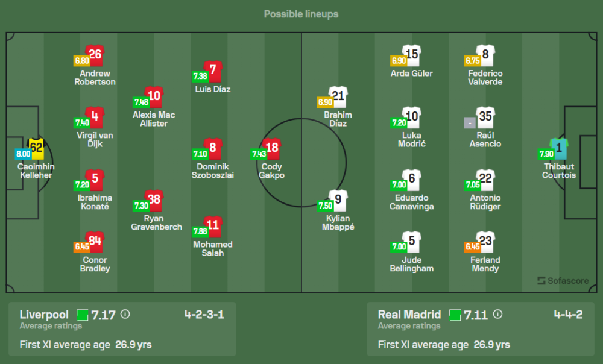
Task: Select the Real Madrid team name
Action: click(x=410, y=314)
